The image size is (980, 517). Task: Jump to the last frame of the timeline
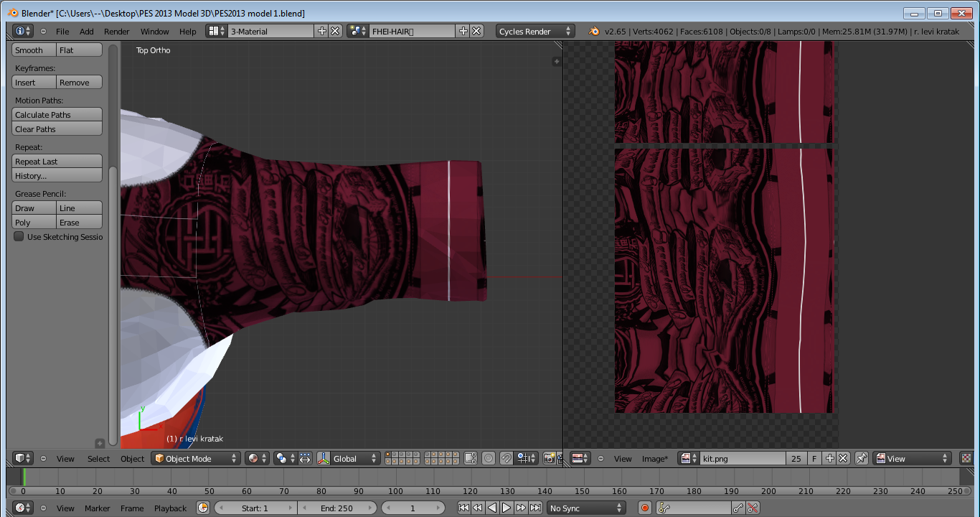(x=535, y=508)
